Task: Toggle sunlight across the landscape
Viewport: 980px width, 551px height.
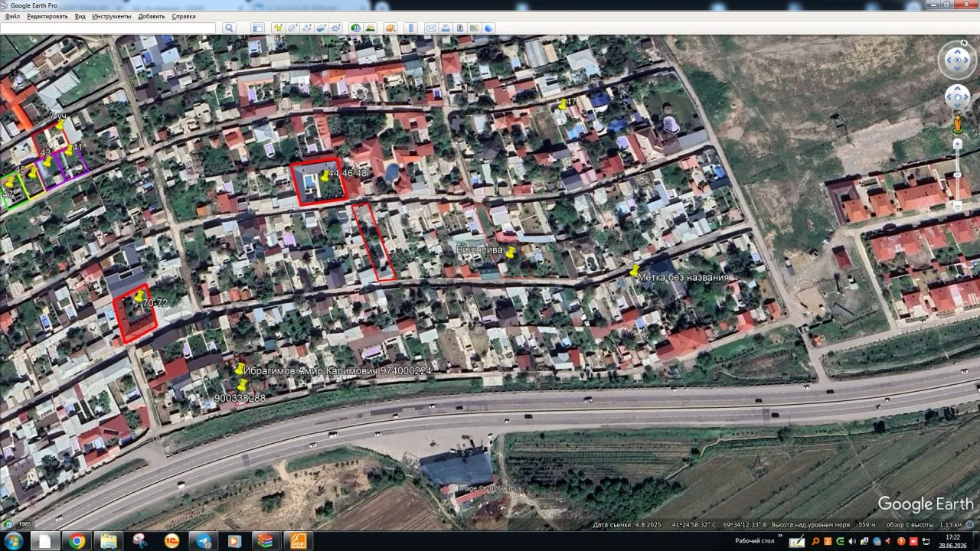Action: (371, 28)
